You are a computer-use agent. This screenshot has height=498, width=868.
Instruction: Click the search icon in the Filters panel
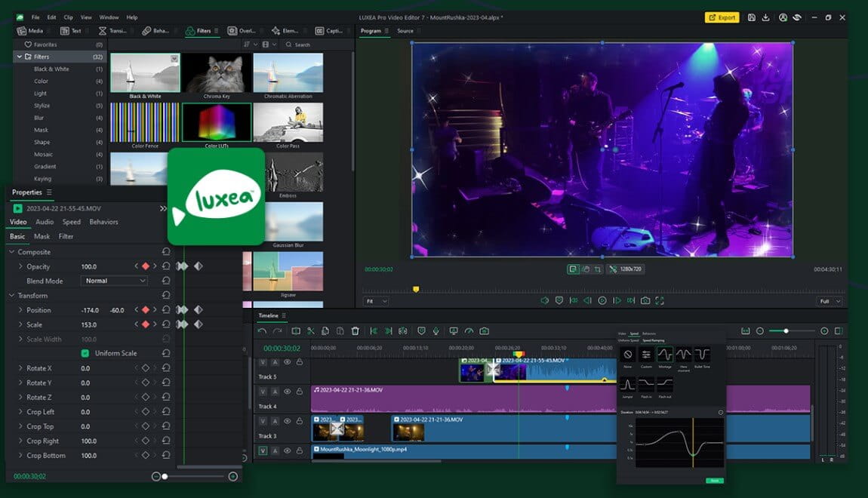[288, 45]
